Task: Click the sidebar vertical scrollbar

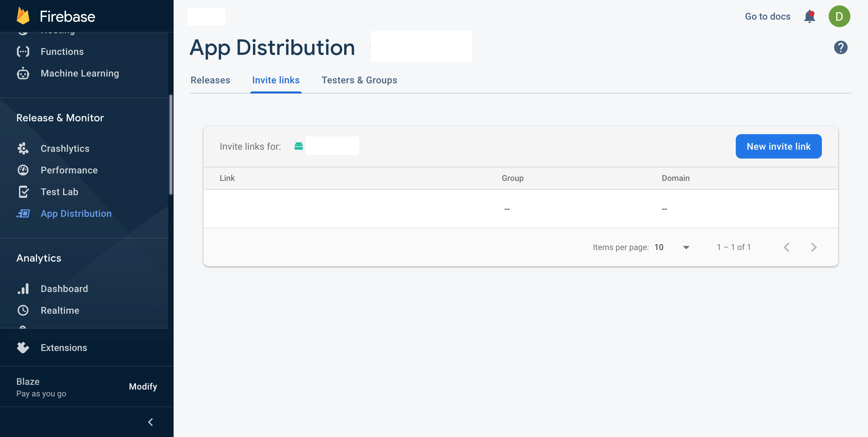Action: (x=171, y=145)
